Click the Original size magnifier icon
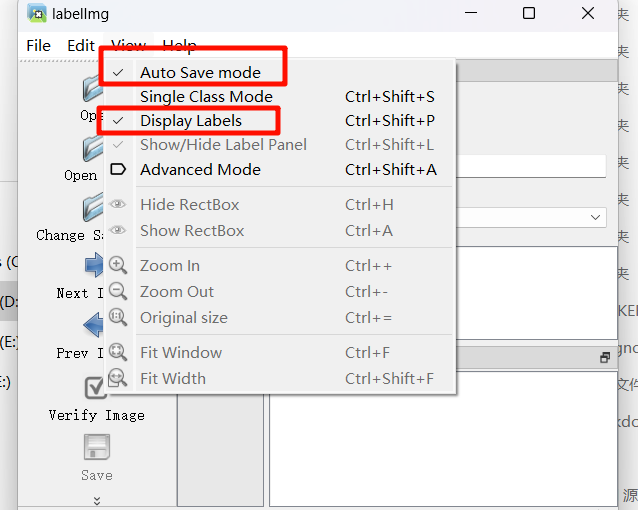 tap(118, 317)
